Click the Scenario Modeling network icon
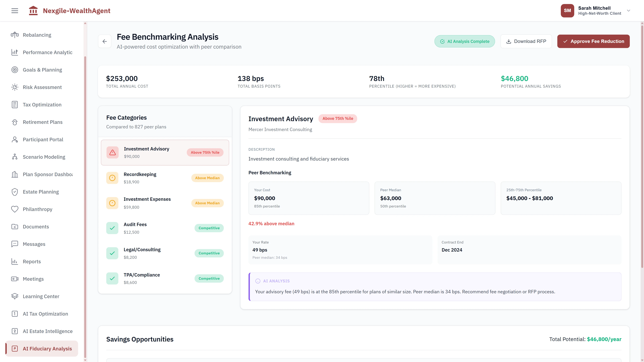The height and width of the screenshot is (362, 644). [x=14, y=157]
